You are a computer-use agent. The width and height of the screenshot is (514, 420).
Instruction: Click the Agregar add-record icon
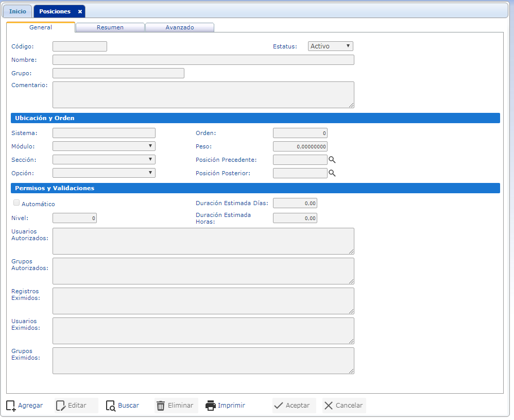click(x=11, y=406)
